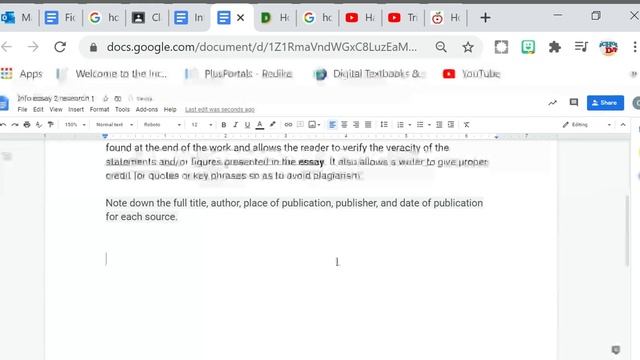
Task: Click the media control playlist icon
Action: tap(581, 47)
